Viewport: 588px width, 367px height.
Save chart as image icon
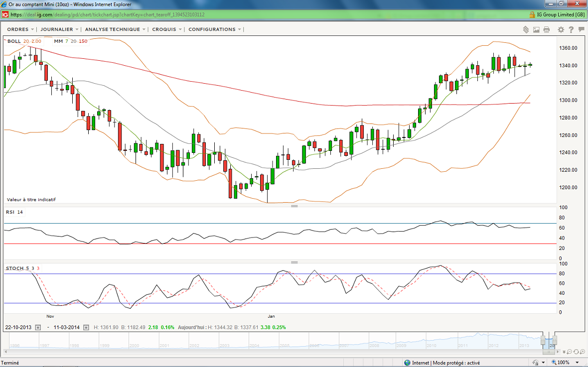tap(536, 29)
